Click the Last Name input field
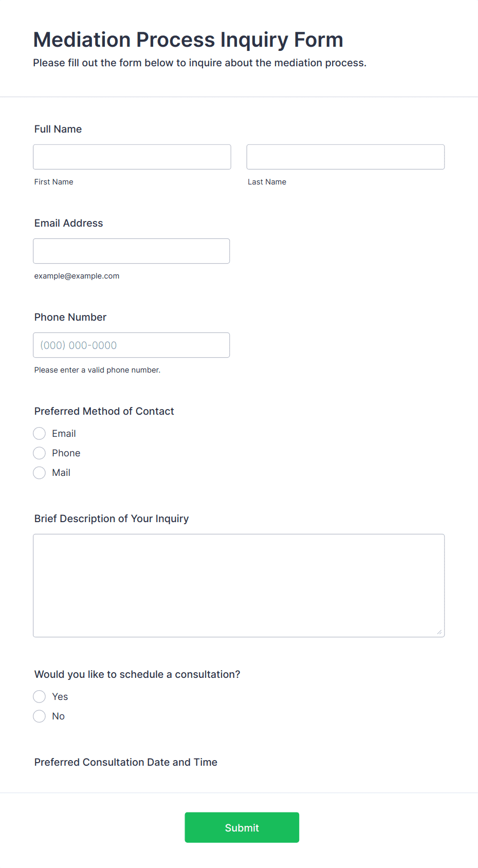This screenshot has width=478, height=868. pyautogui.click(x=345, y=157)
